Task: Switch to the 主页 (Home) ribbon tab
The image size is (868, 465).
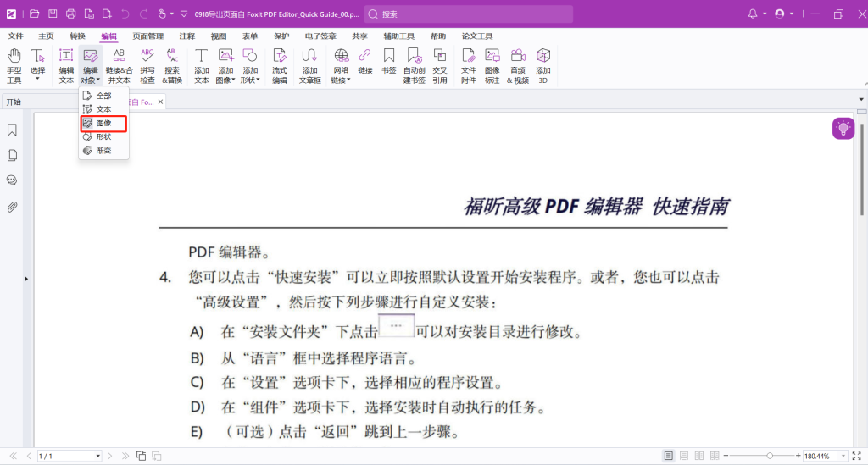Action: click(46, 36)
